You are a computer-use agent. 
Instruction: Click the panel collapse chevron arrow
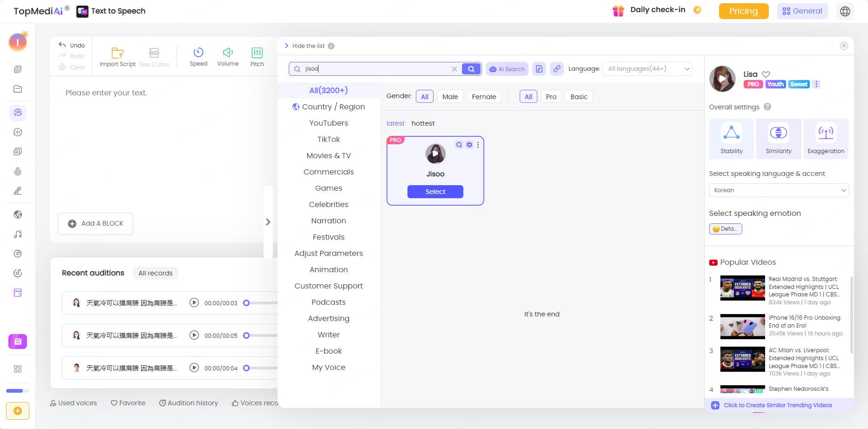pyautogui.click(x=268, y=222)
